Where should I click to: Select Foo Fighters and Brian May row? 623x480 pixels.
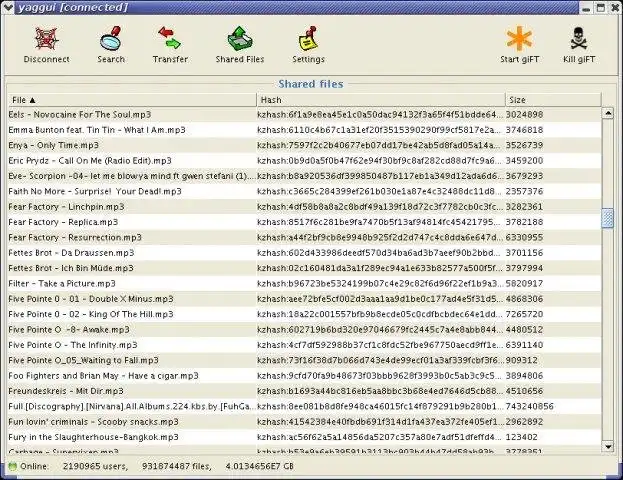tap(304, 376)
